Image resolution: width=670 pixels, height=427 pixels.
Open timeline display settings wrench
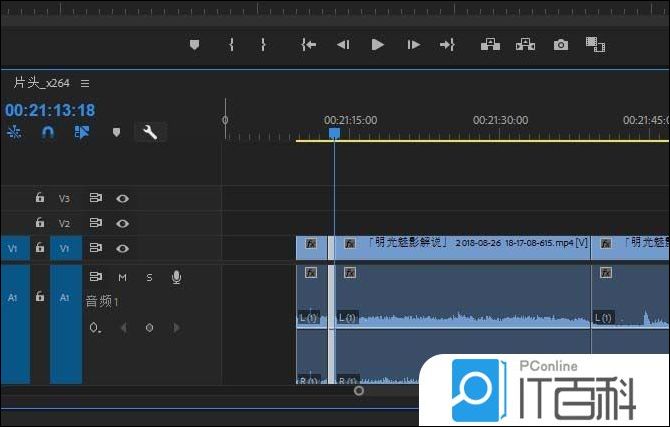(x=150, y=132)
